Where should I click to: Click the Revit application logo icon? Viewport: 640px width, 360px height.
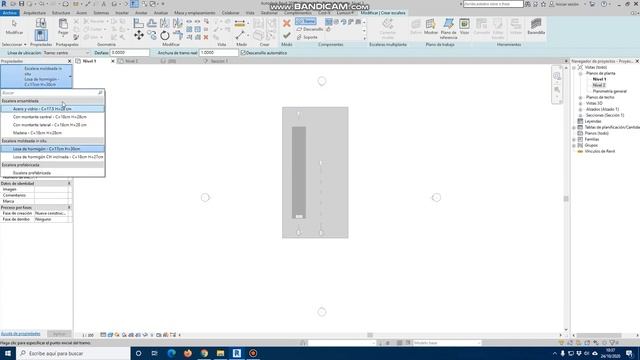coord(4,4)
